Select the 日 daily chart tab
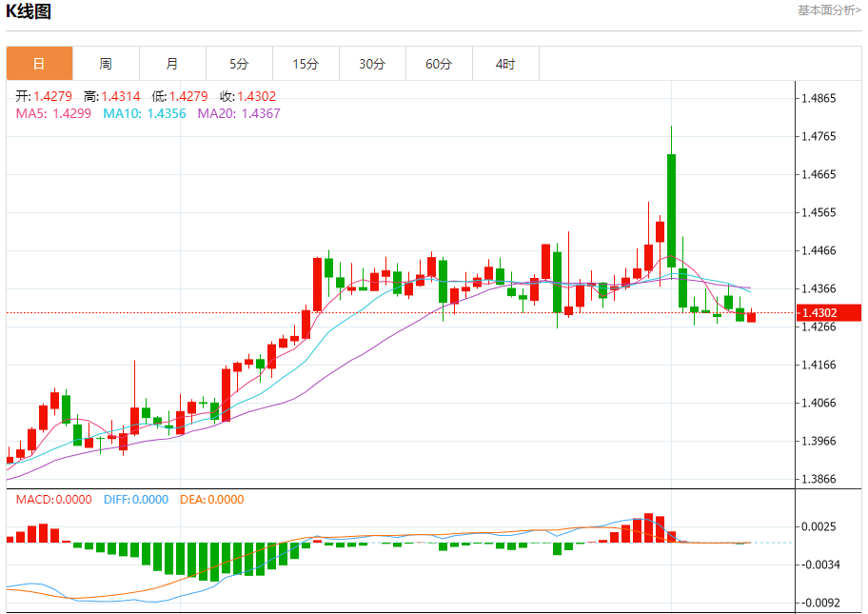868x614 pixels. pos(39,64)
